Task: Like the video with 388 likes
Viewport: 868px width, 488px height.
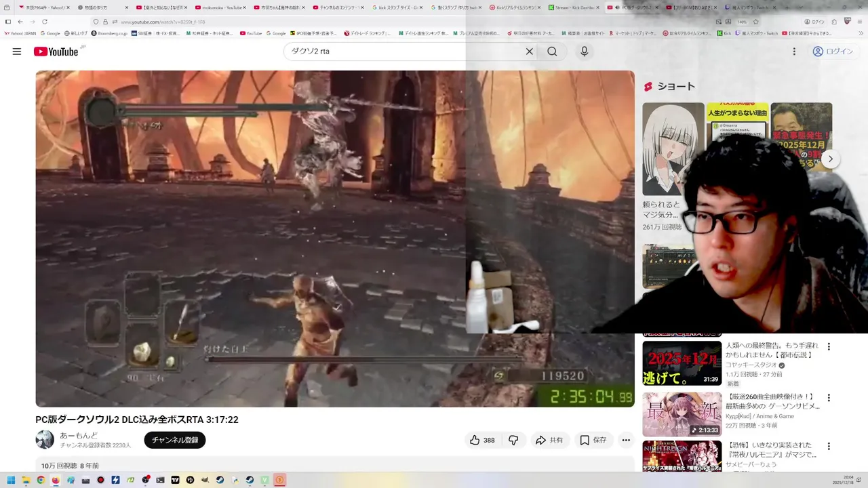Action: point(482,441)
